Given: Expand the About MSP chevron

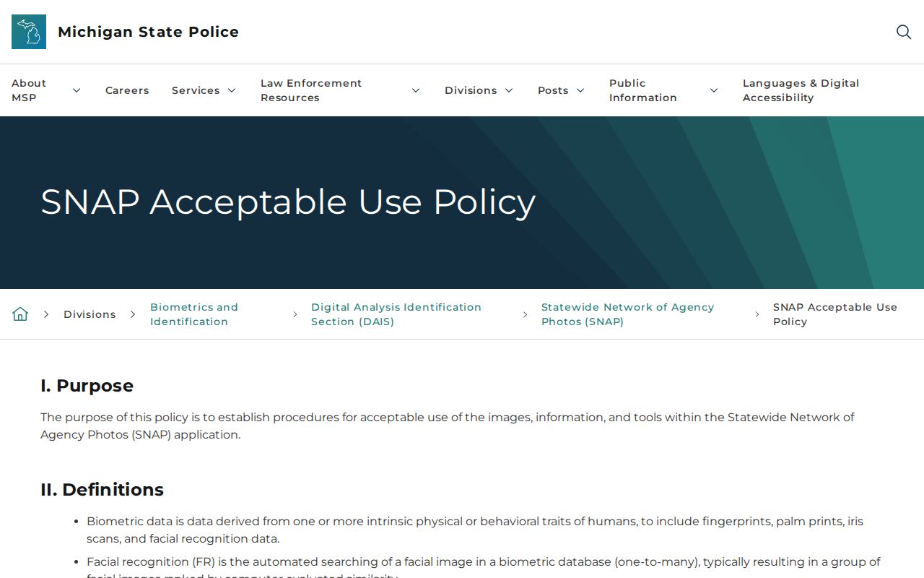Looking at the screenshot, I should 77,90.
